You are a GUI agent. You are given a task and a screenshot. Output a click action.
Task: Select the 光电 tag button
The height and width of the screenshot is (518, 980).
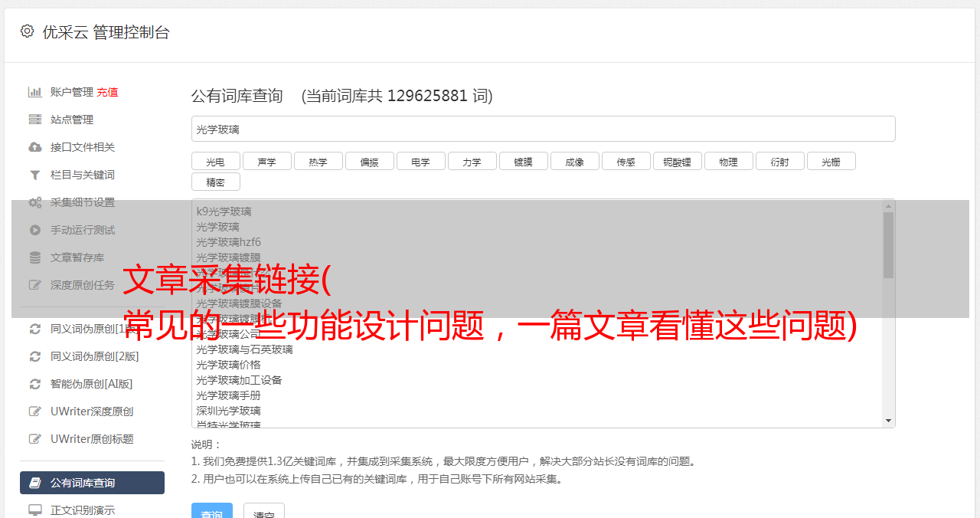coord(216,161)
